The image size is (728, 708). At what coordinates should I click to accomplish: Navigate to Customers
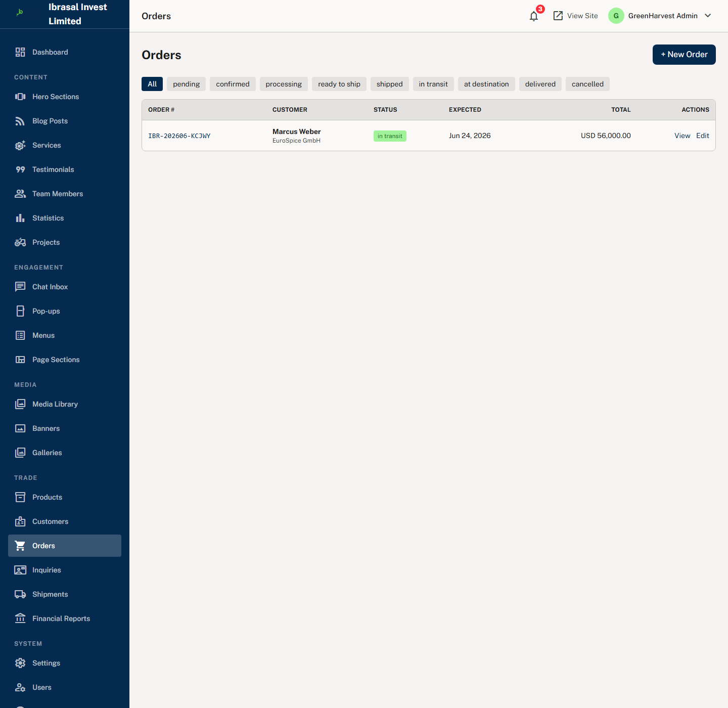(65, 521)
